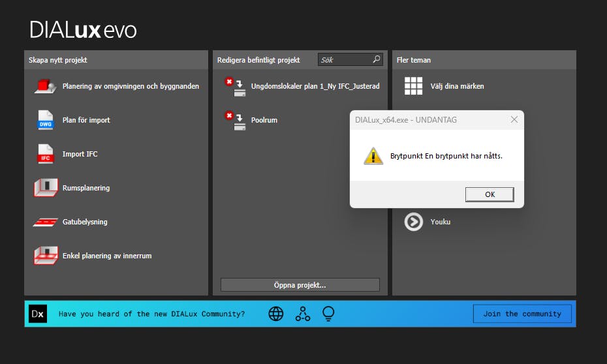Click the Öppna projekt... button

pyautogui.click(x=300, y=284)
